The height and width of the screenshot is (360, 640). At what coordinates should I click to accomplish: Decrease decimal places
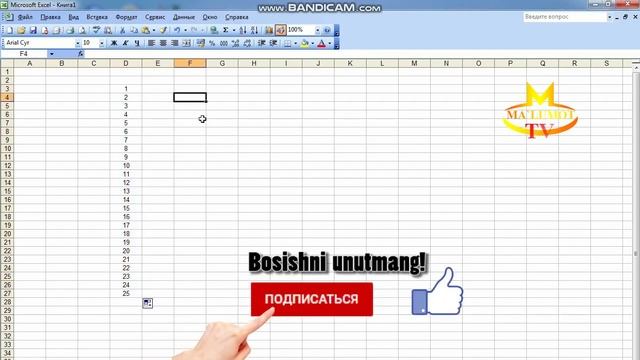(x=247, y=43)
